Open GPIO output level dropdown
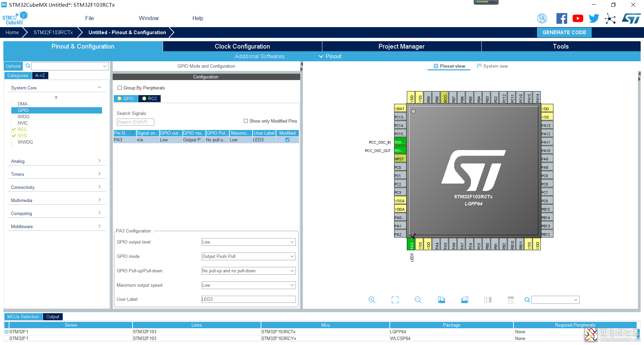644x345 pixels. pos(249,242)
